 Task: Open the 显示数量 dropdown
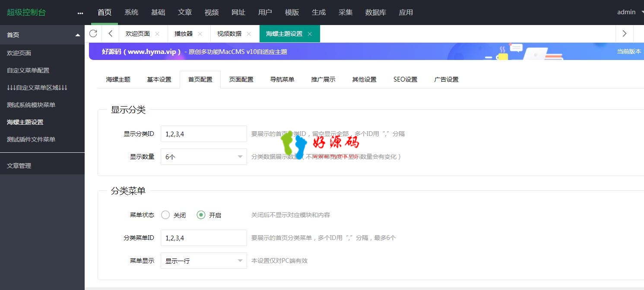pos(204,157)
